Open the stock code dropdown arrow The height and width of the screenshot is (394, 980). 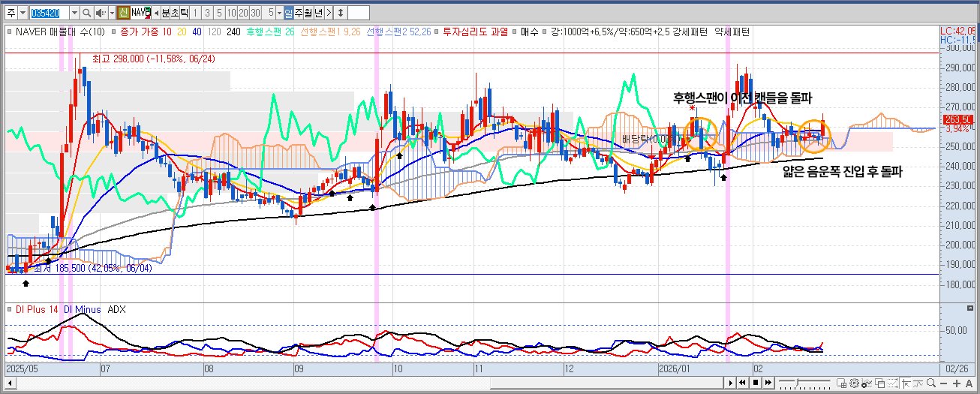click(x=74, y=13)
